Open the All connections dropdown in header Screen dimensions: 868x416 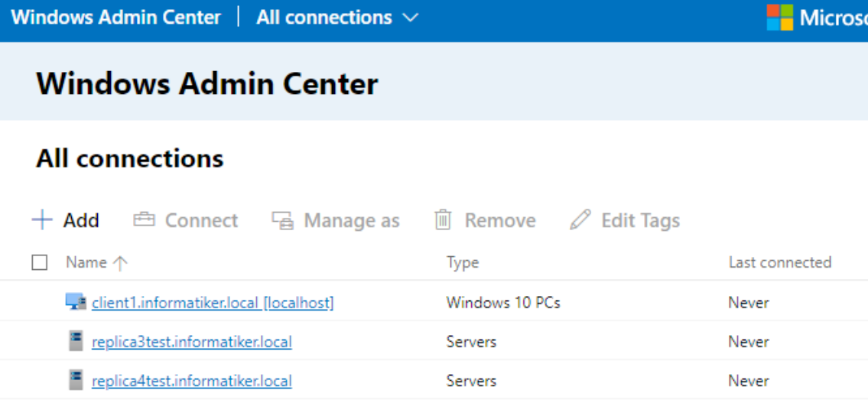coord(337,18)
